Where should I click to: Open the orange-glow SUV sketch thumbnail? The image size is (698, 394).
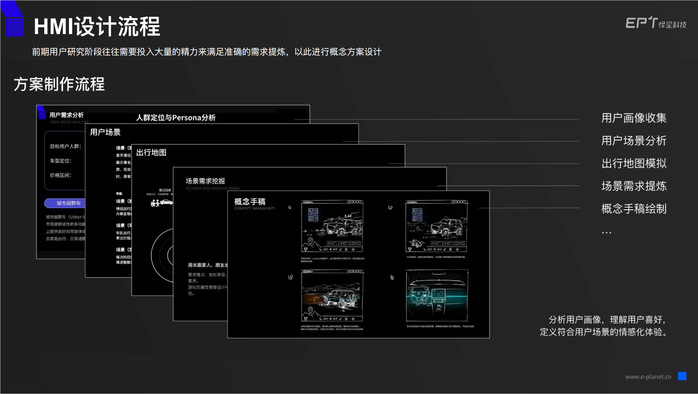coord(332,296)
